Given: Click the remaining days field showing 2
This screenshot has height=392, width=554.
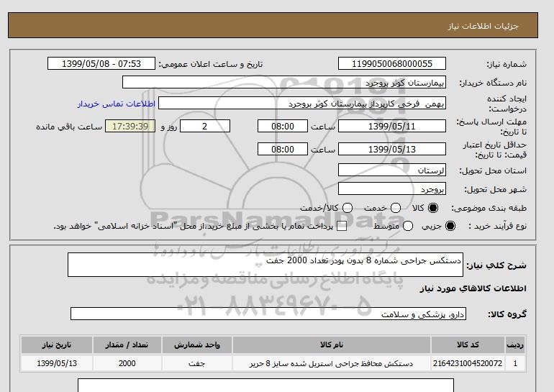Looking at the screenshot, I should 205,126.
